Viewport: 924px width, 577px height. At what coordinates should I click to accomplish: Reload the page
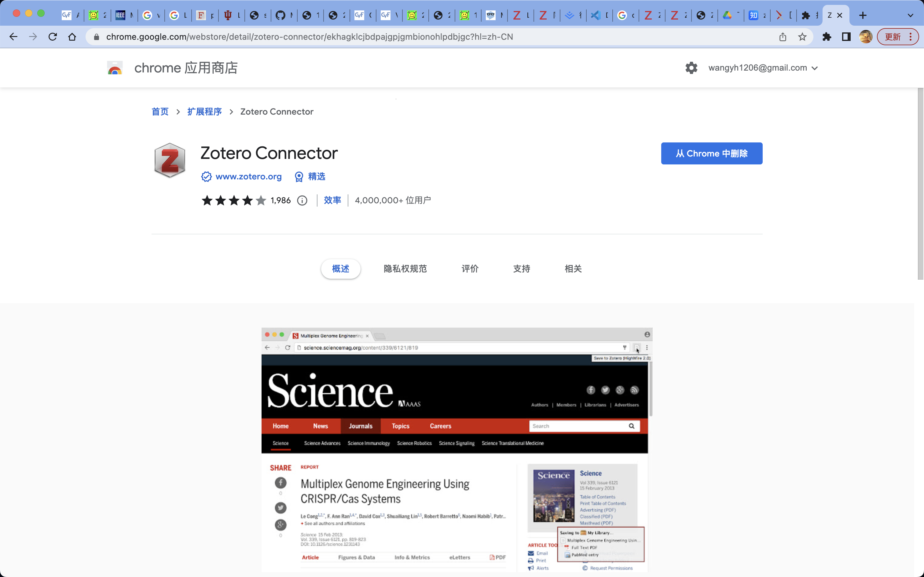(x=53, y=37)
